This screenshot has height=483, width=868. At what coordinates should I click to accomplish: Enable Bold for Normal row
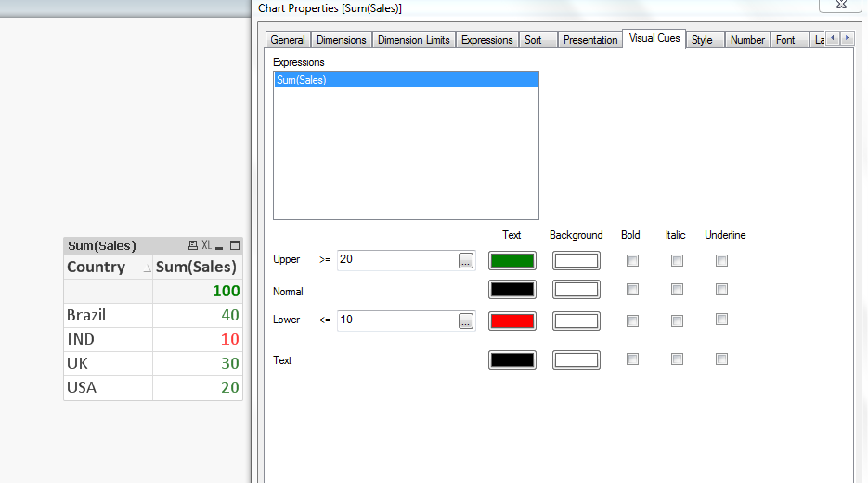(632, 289)
